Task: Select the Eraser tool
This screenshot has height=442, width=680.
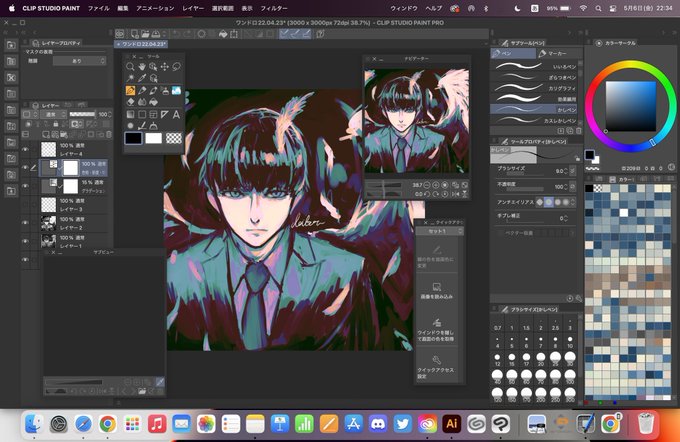Action: [x=130, y=102]
